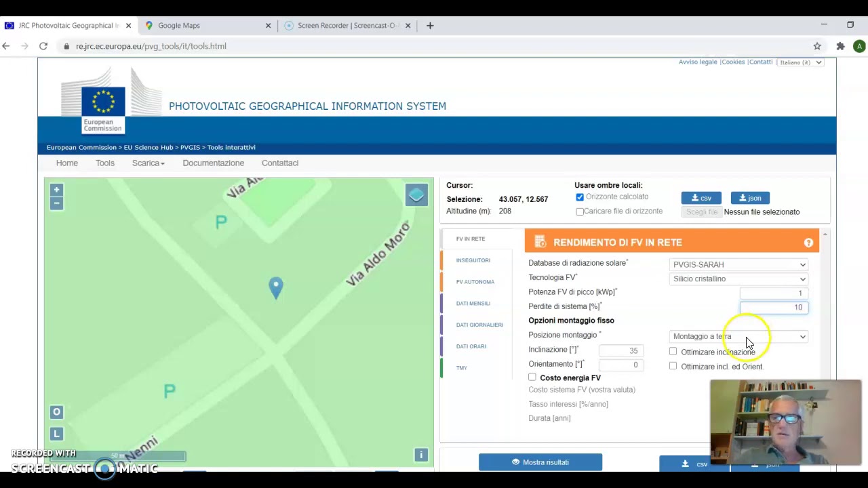
Task: Open the Tecnologia FV dropdown
Action: [738, 279]
